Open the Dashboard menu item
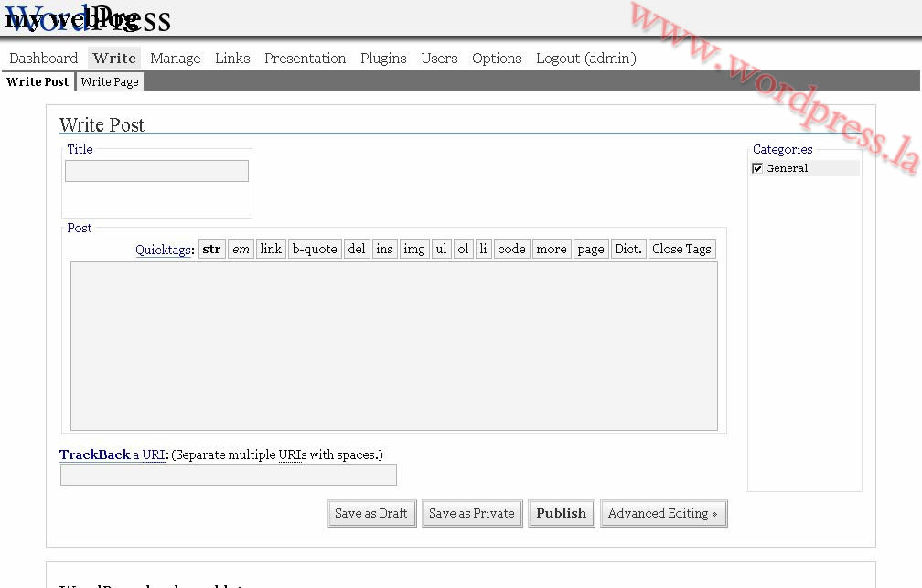Viewport: 922px width, 588px height. 44,59
